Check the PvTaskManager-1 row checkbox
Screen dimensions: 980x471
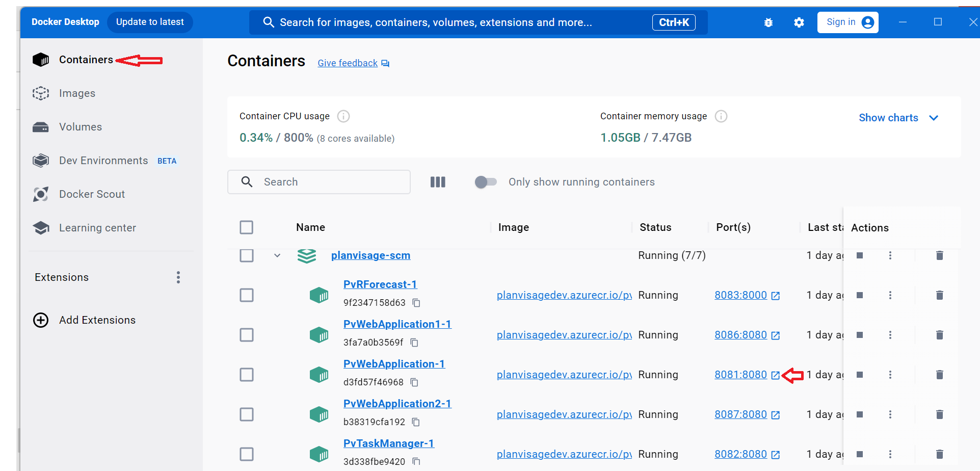247,454
